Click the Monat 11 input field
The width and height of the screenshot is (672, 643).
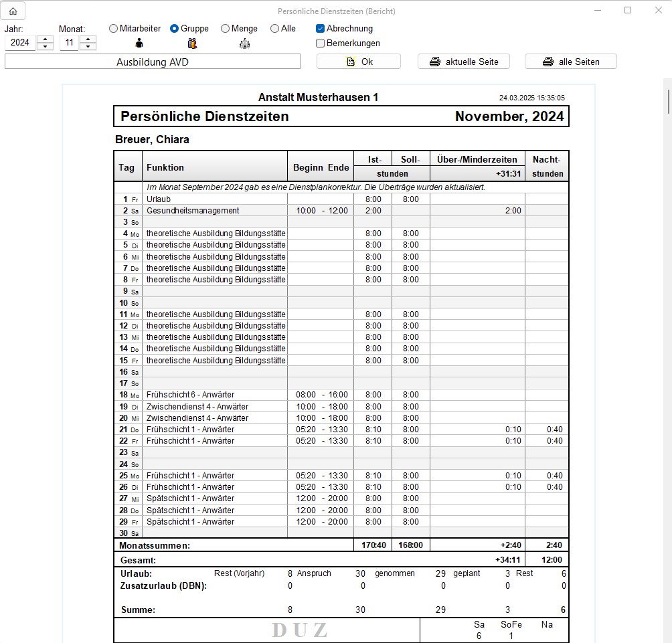coord(69,43)
